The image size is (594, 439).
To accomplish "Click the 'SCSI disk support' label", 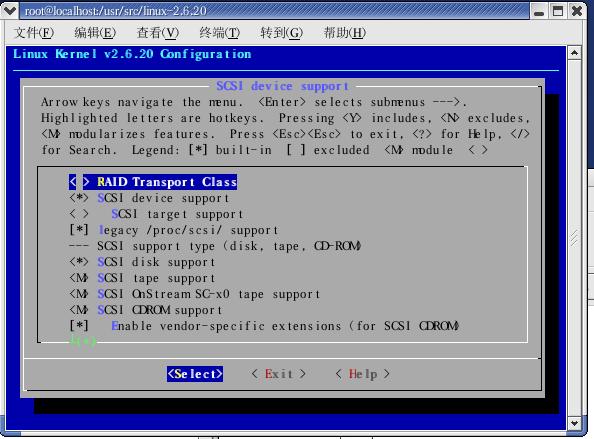I will click(x=156, y=262).
